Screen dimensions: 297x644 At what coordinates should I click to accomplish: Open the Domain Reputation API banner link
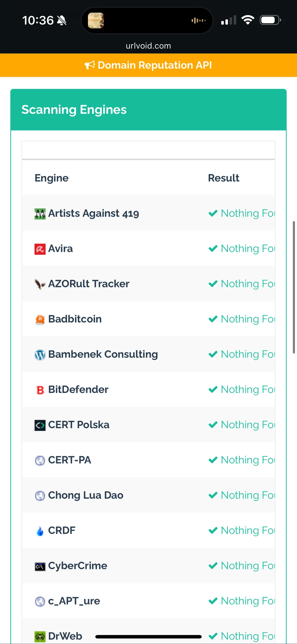[x=155, y=65]
